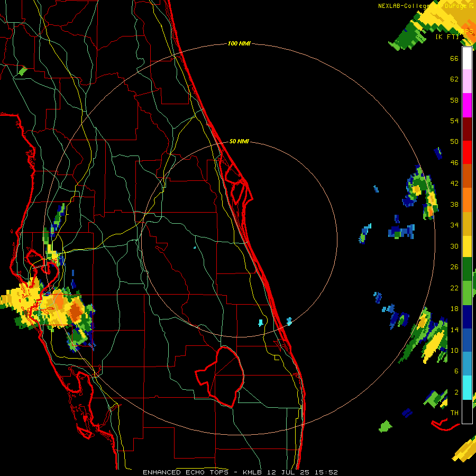Choose the gold swatch on the scale
This screenshot has height=476, width=476.
tap(467, 224)
